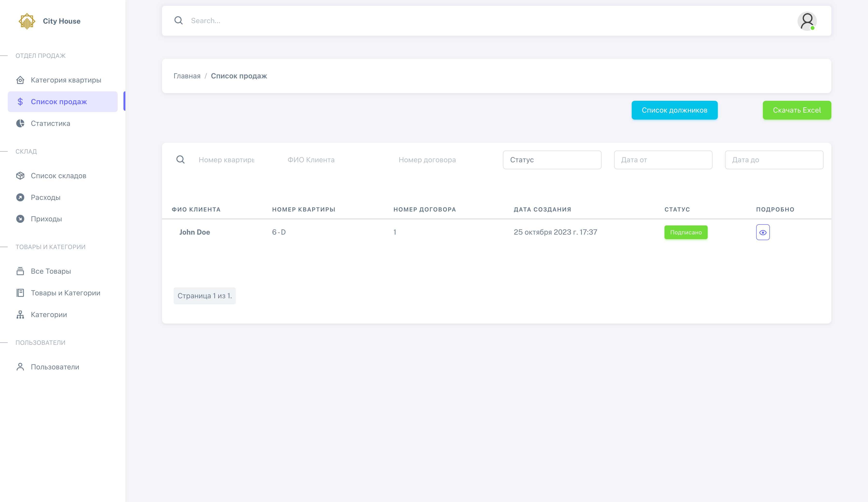Click the ФИО КЛИЕНТА column header
Image resolution: width=868 pixels, height=502 pixels.
pos(196,210)
